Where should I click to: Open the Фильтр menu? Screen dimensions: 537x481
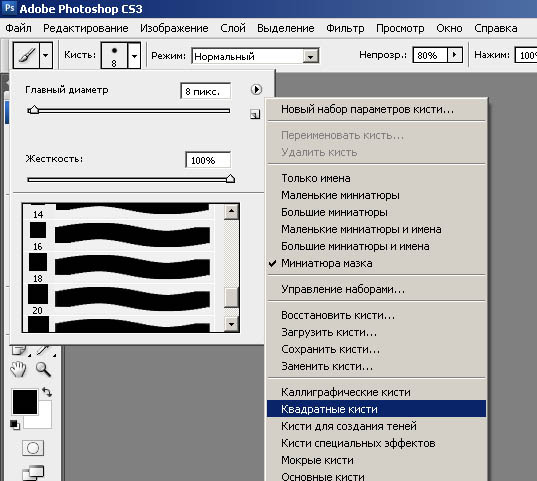click(x=345, y=28)
